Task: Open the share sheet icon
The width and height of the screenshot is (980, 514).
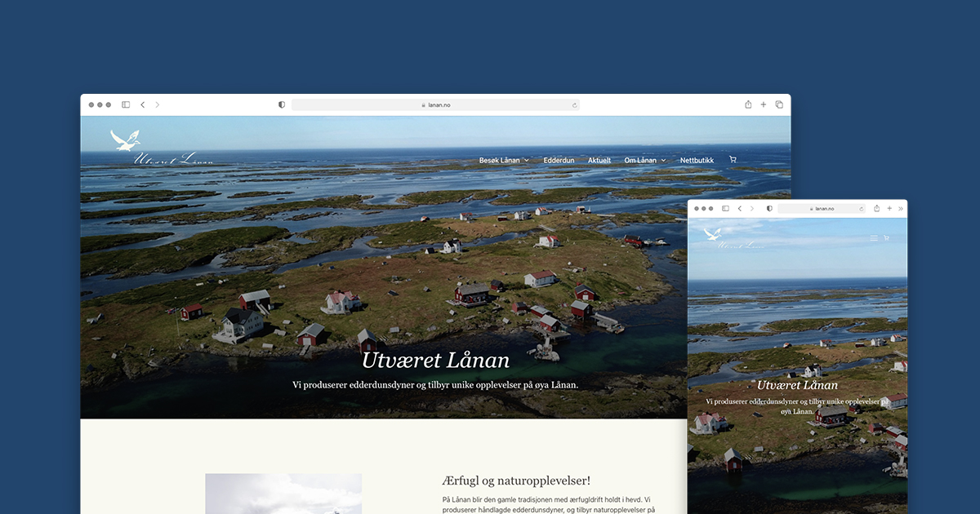Action: pyautogui.click(x=747, y=104)
